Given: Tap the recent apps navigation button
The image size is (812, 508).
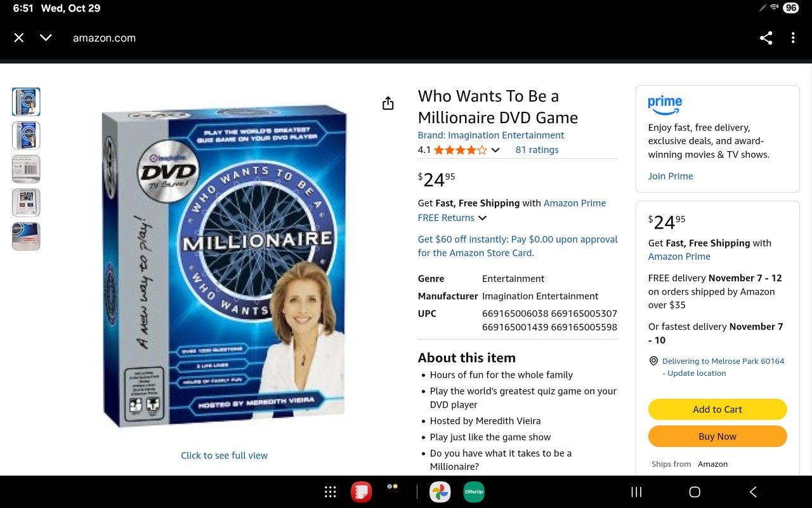Looking at the screenshot, I should 636,492.
